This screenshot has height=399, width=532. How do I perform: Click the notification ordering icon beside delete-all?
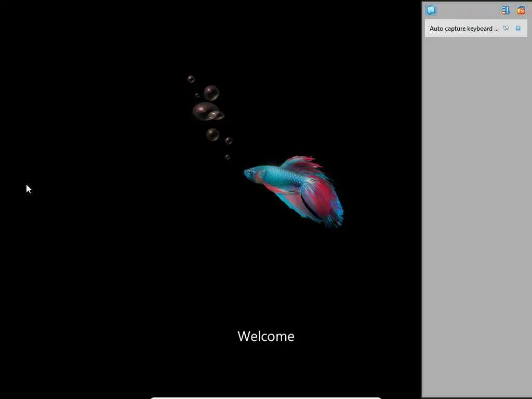point(506,10)
